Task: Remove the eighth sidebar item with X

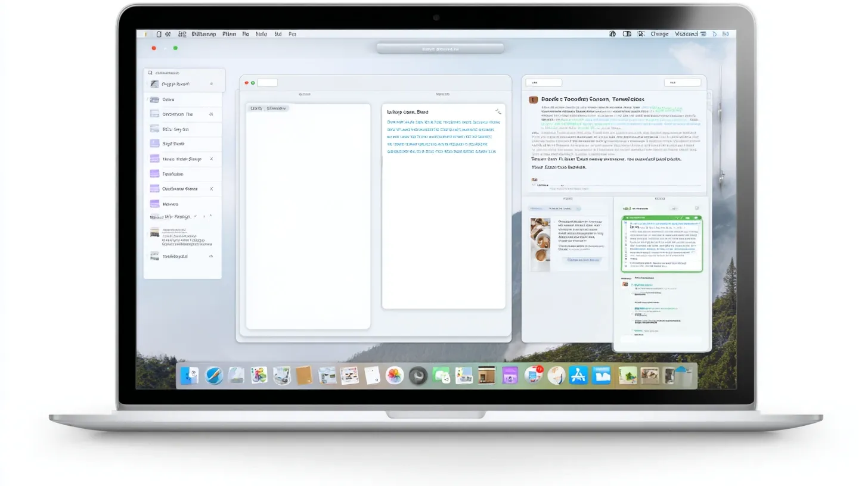Action: (211, 189)
